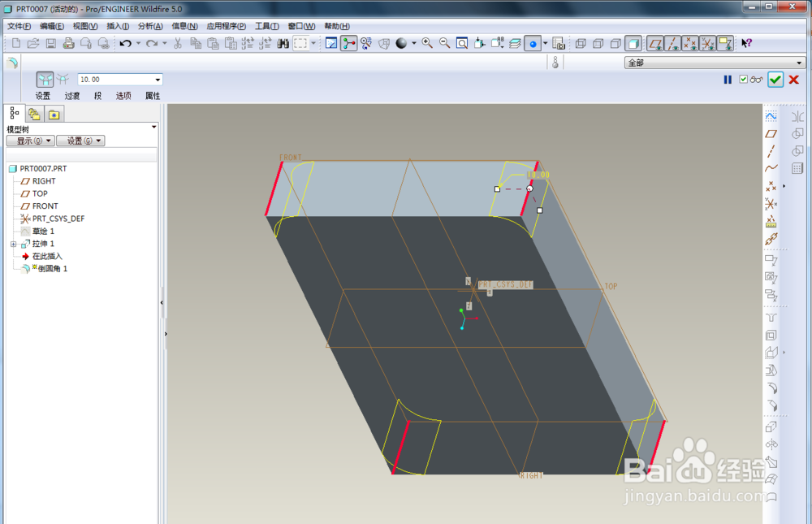
Task: Open the 文件(F) menu
Action: pos(19,26)
